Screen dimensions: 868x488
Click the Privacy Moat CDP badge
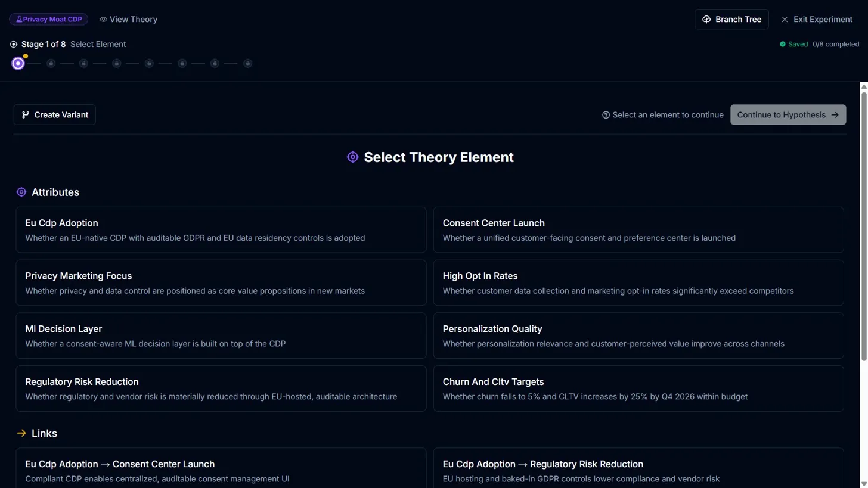tap(48, 20)
